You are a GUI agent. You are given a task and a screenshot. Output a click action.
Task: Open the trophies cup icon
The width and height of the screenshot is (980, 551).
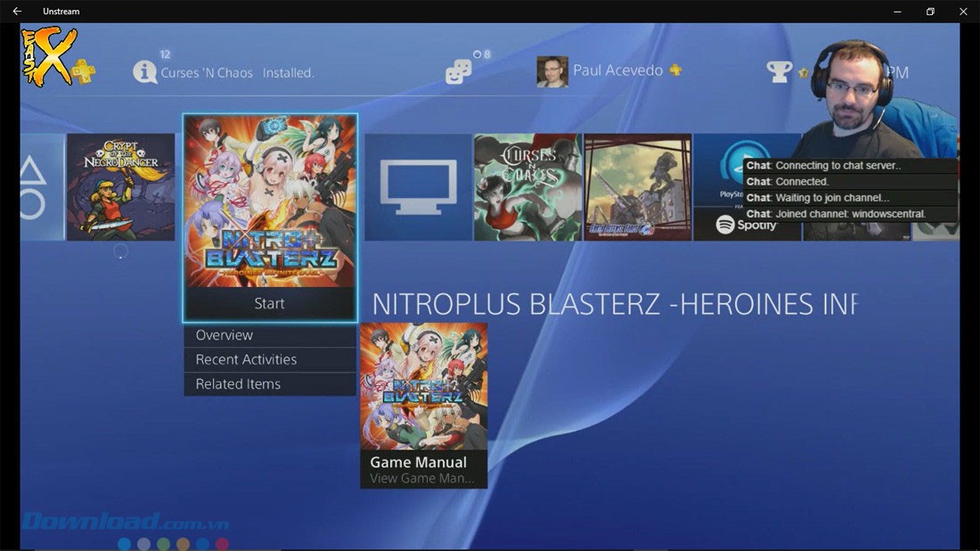click(779, 72)
